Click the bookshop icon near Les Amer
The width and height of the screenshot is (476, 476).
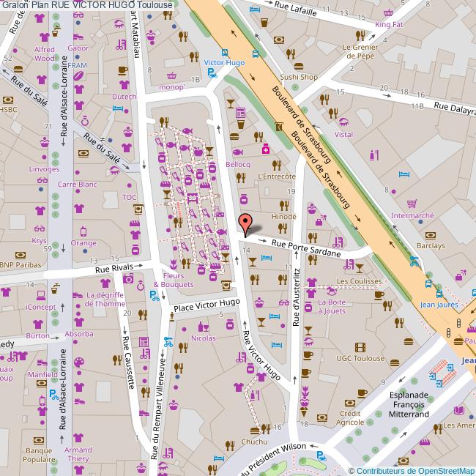459,411
